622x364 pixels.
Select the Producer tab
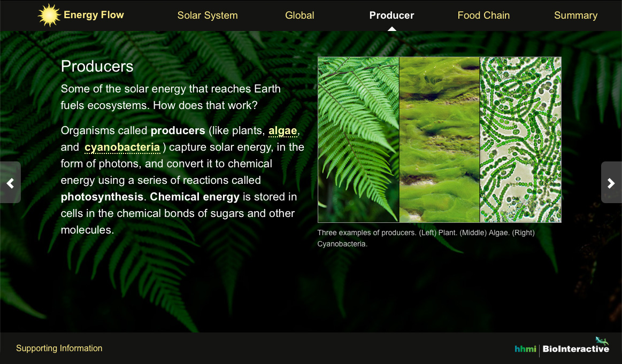pos(391,16)
